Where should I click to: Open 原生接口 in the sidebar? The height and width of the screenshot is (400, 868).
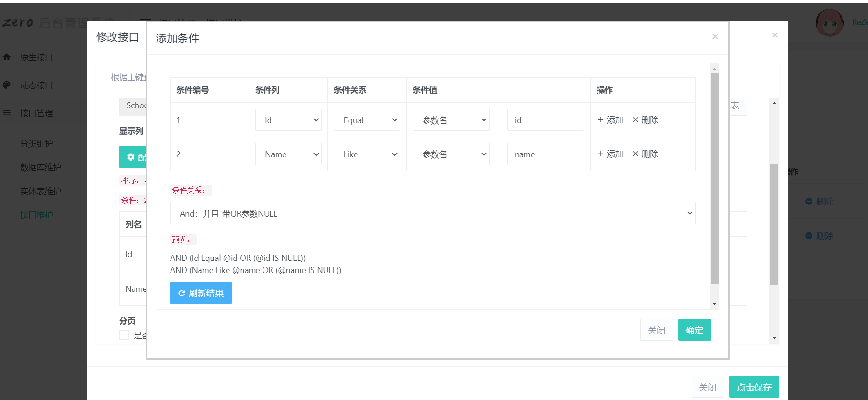pyautogui.click(x=36, y=57)
